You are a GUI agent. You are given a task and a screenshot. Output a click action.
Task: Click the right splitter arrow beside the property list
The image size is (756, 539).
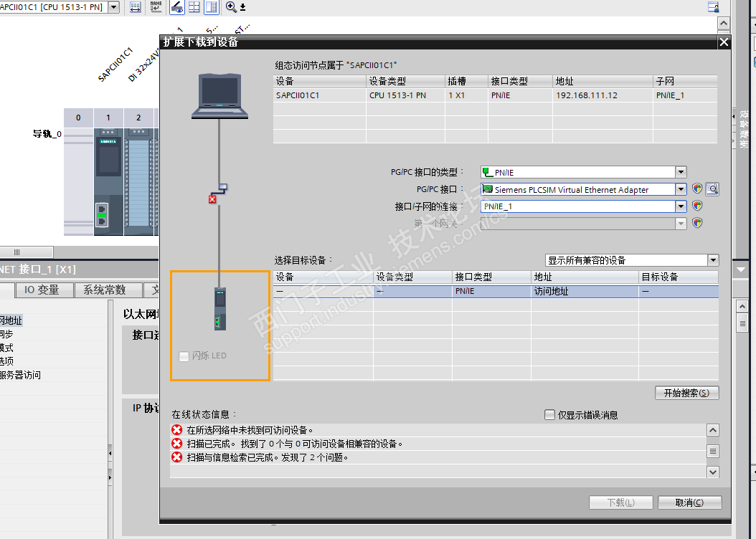[x=110, y=478]
